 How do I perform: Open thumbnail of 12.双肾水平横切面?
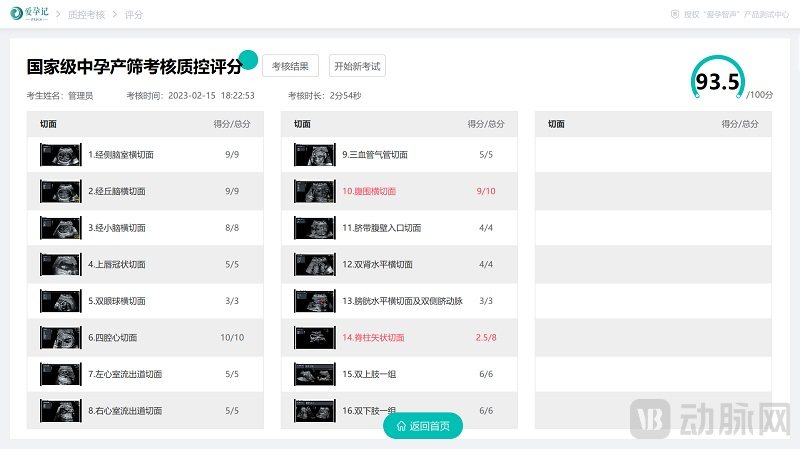tap(315, 264)
